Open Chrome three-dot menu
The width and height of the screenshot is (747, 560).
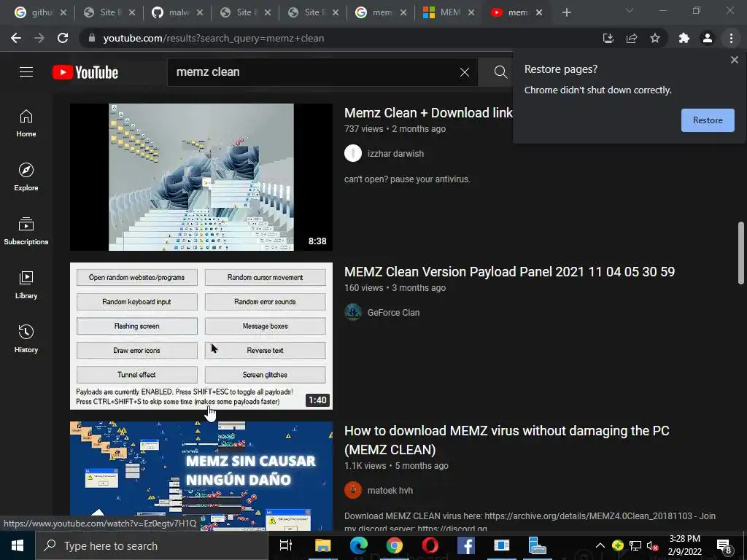coord(731,38)
